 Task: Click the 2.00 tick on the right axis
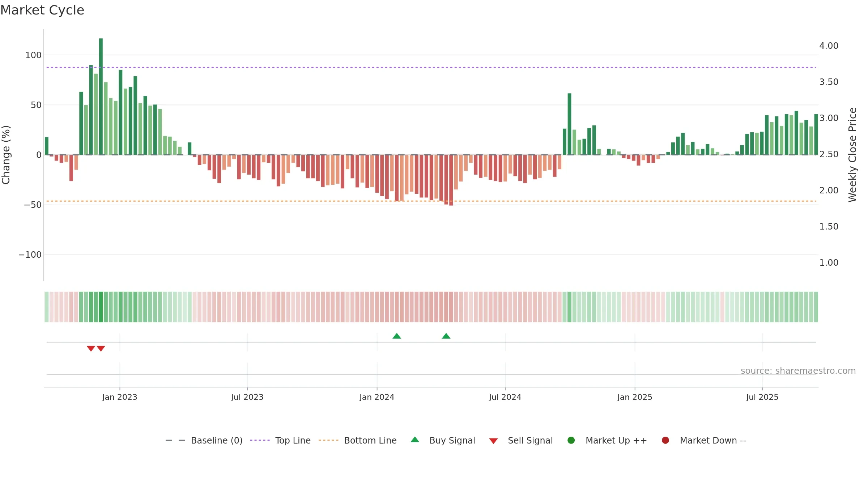(829, 190)
